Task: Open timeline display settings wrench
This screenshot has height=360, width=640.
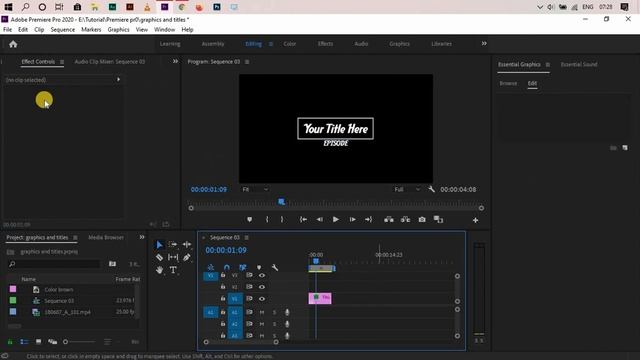Action: (x=275, y=268)
